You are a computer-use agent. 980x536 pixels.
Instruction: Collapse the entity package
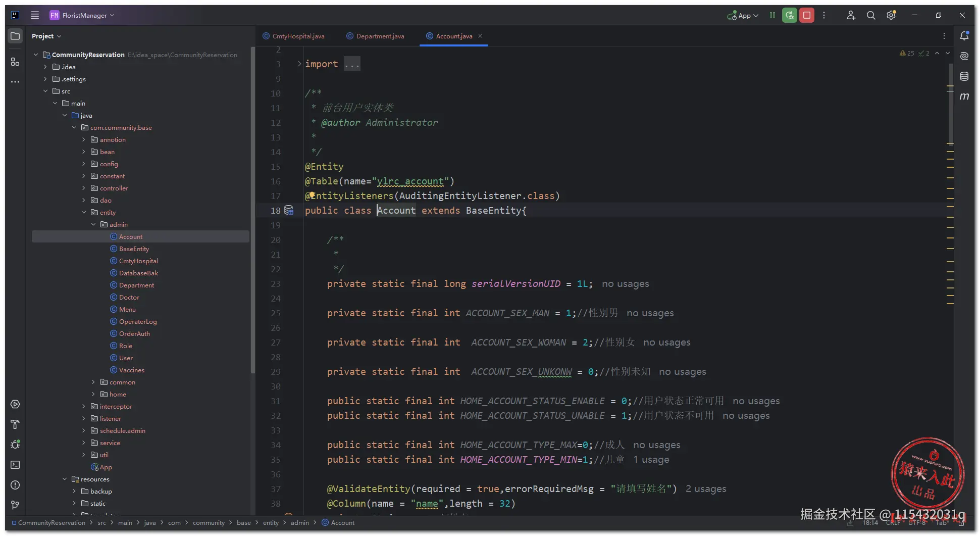click(x=84, y=212)
